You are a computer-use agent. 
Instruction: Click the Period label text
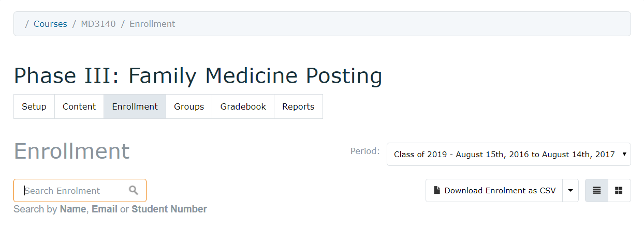tap(365, 151)
